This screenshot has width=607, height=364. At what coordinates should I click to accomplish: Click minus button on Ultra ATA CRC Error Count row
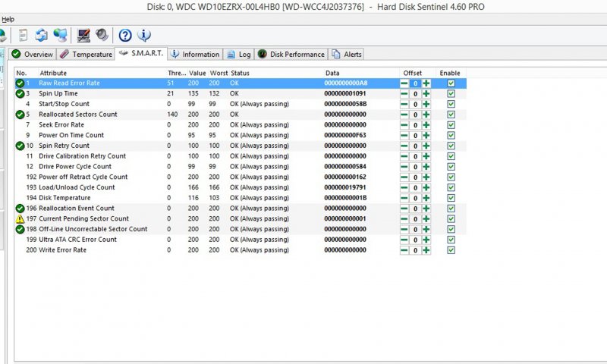[x=404, y=240]
